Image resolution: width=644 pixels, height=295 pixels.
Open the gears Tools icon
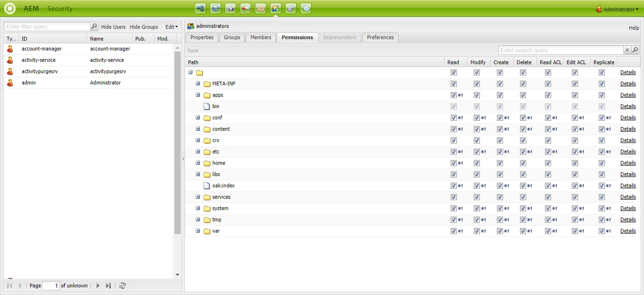coord(291,8)
